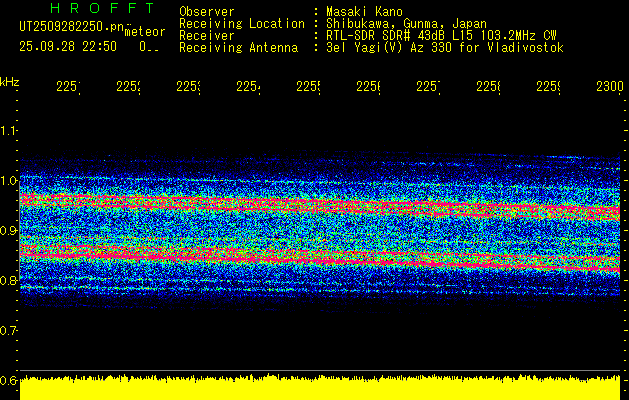Click the 2258 time axis marker

[488, 87]
